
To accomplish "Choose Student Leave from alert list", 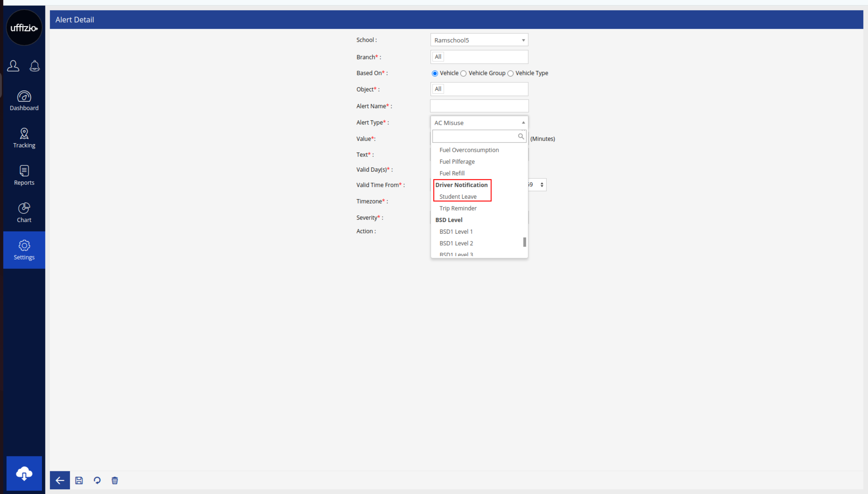I will pyautogui.click(x=458, y=196).
